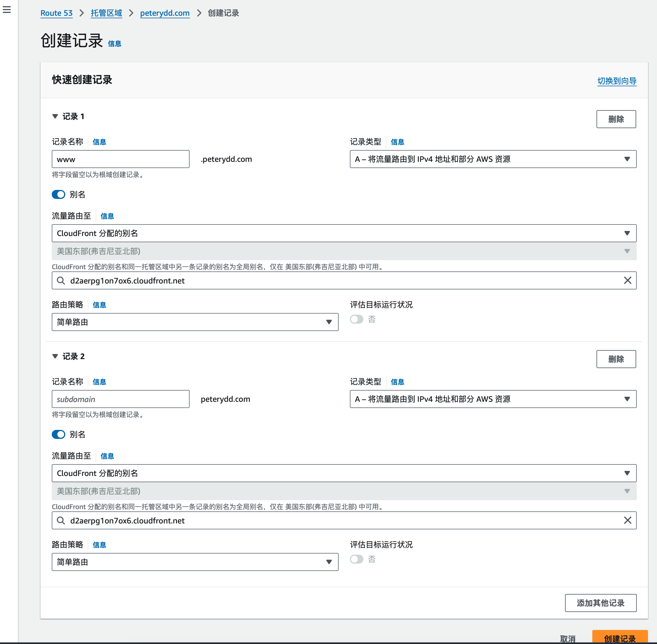Viewport: 657px width, 644px height.
Task: Collapse record 2 section triangle
Action: [55, 356]
